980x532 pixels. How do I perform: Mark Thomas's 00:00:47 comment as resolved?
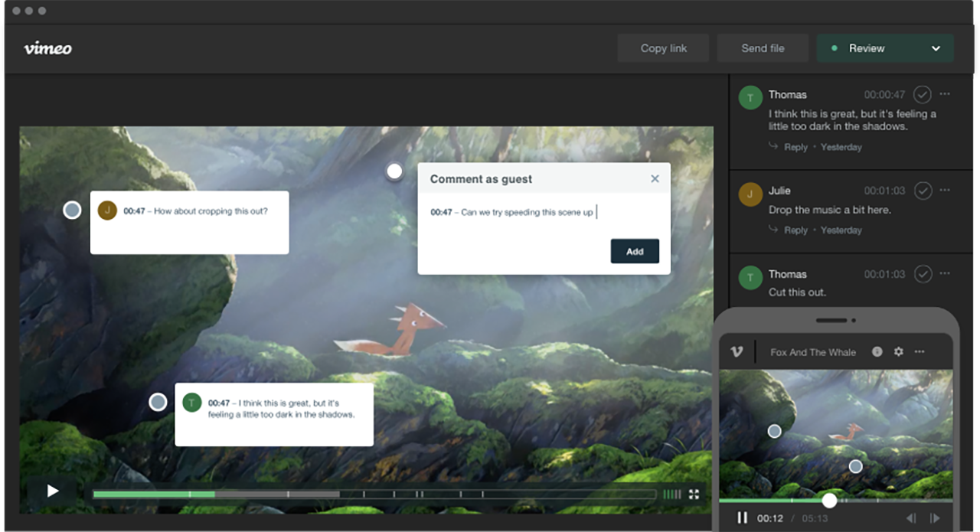pos(923,94)
